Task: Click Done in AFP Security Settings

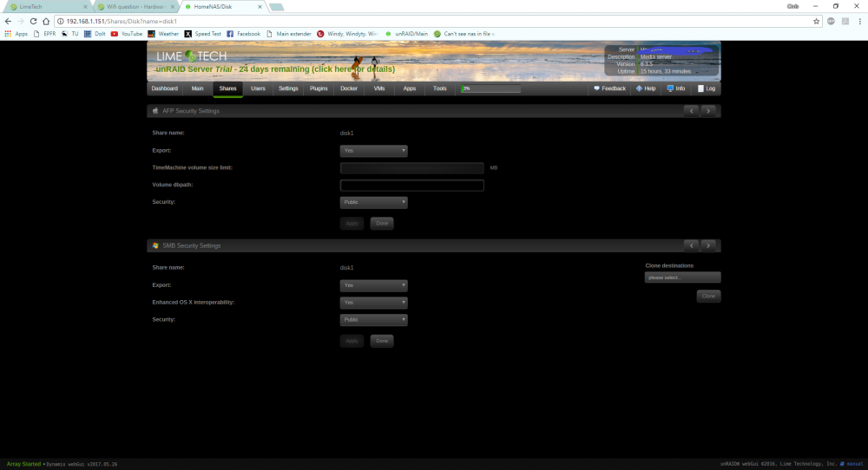Action: point(382,224)
